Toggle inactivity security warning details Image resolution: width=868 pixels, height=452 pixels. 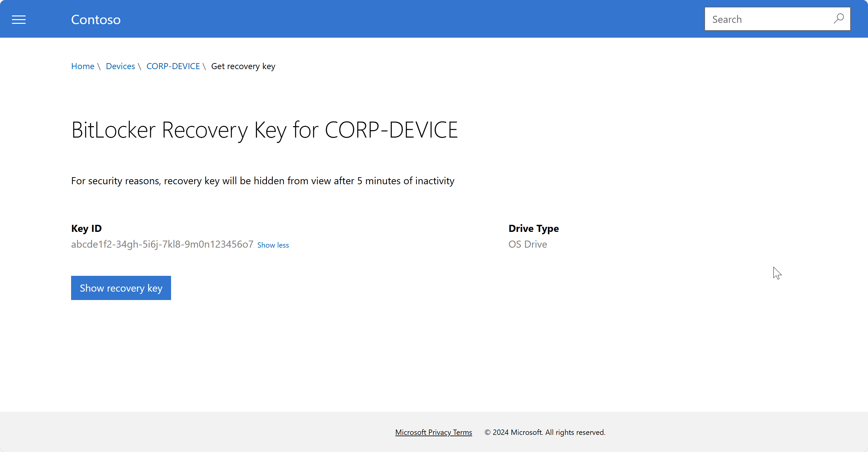[273, 245]
